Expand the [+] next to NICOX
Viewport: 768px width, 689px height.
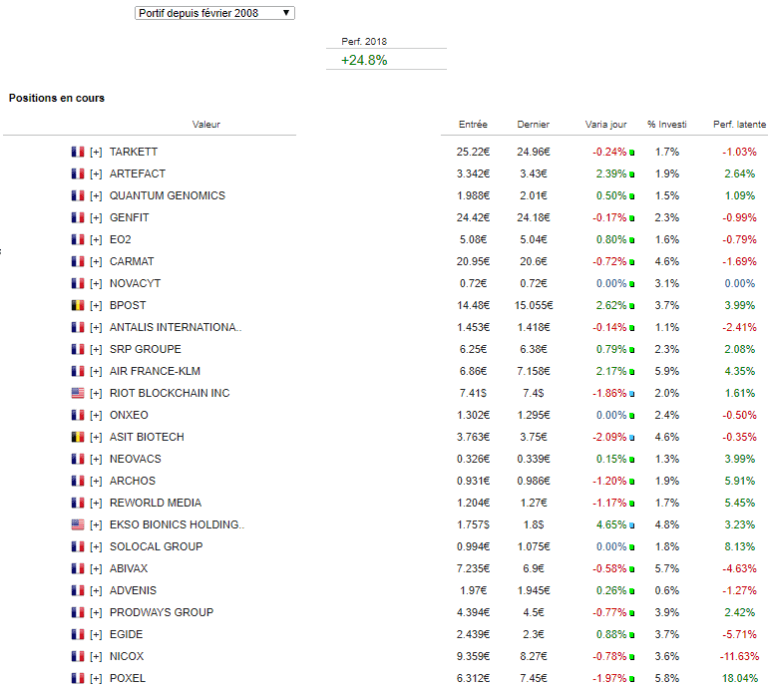[96, 656]
